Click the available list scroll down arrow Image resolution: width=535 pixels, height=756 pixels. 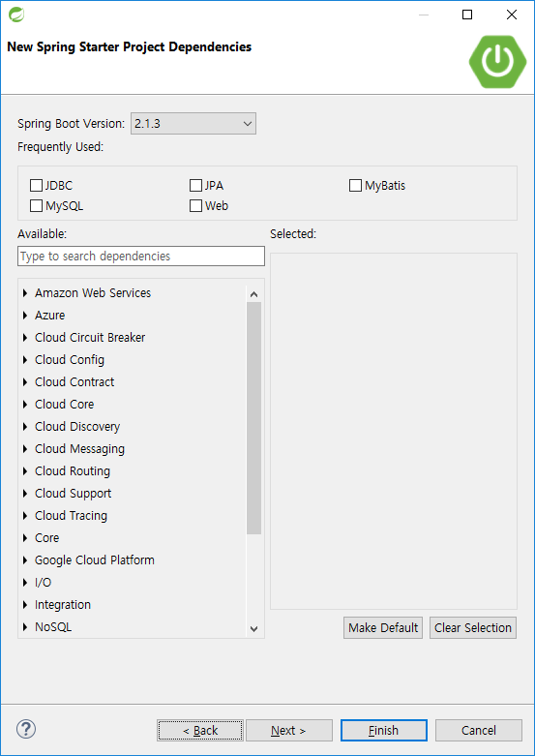click(254, 629)
